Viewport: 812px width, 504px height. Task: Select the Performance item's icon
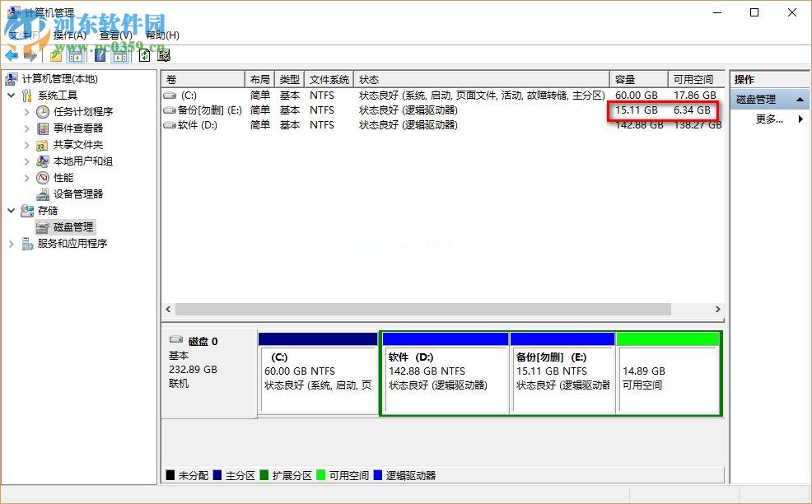43,178
